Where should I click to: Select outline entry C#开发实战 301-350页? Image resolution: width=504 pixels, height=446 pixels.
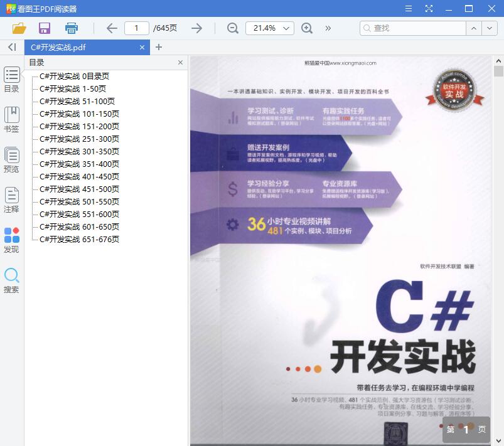79,151
